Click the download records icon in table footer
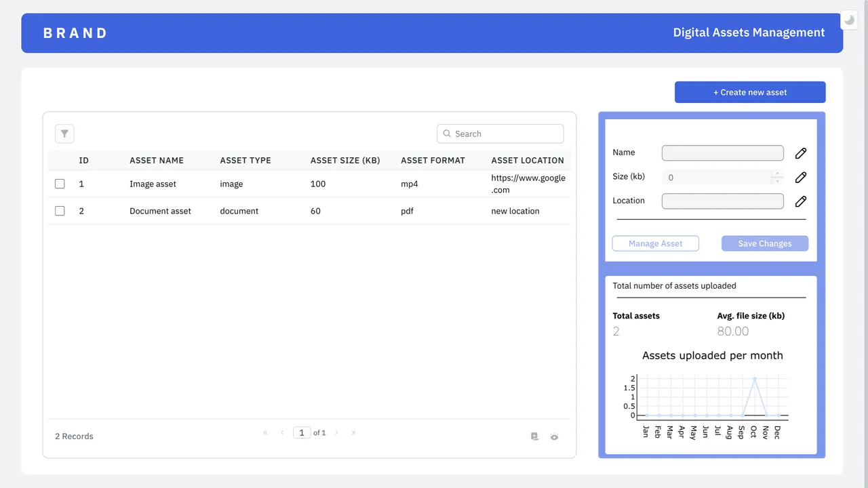 click(x=534, y=436)
